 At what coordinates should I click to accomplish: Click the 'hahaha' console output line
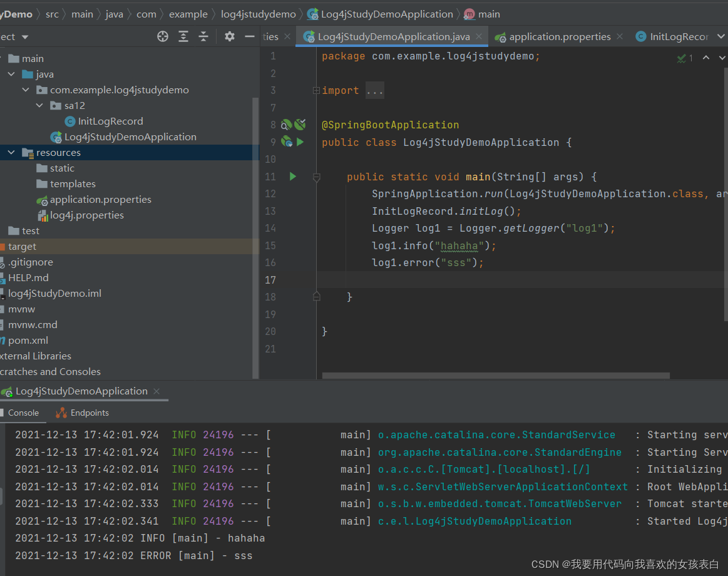tap(140, 538)
